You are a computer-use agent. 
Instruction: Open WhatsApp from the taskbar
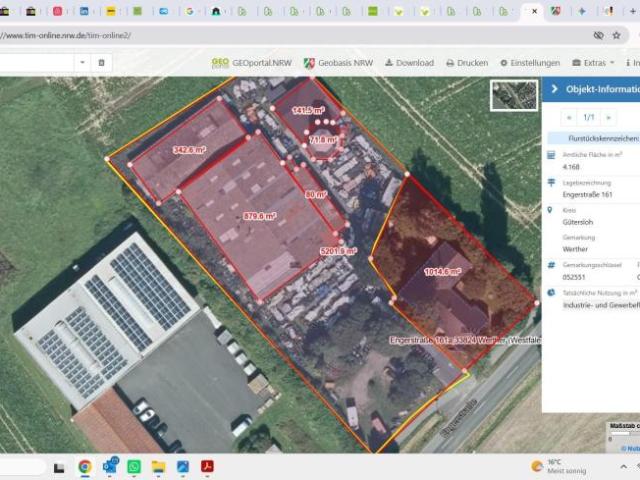[x=134, y=467]
